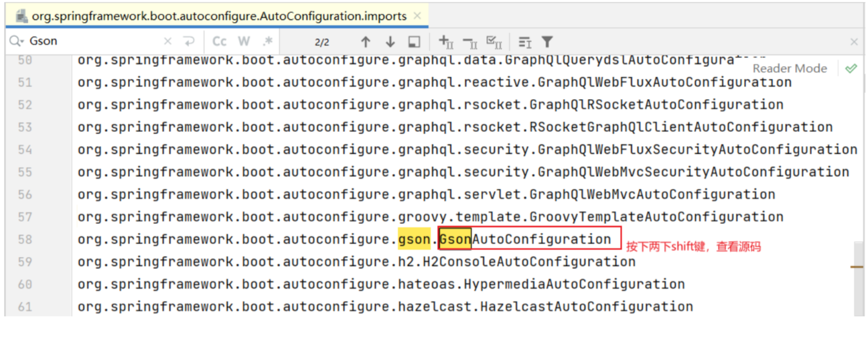Click the Reader Mode label
The image size is (868, 363).
[x=789, y=68]
